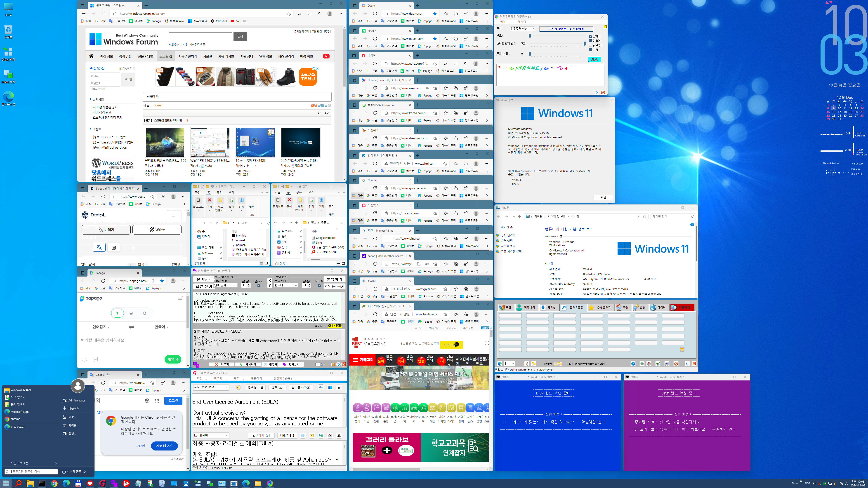Open the ko 한국어 dropdown in 구글 번역 도우미
Screen dimensions: 868x488
[x=211, y=435]
